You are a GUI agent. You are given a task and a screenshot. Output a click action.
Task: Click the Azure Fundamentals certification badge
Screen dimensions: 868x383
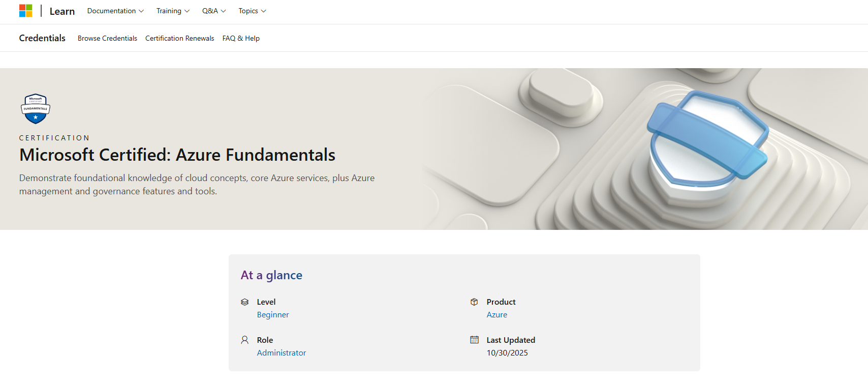pyautogui.click(x=36, y=109)
